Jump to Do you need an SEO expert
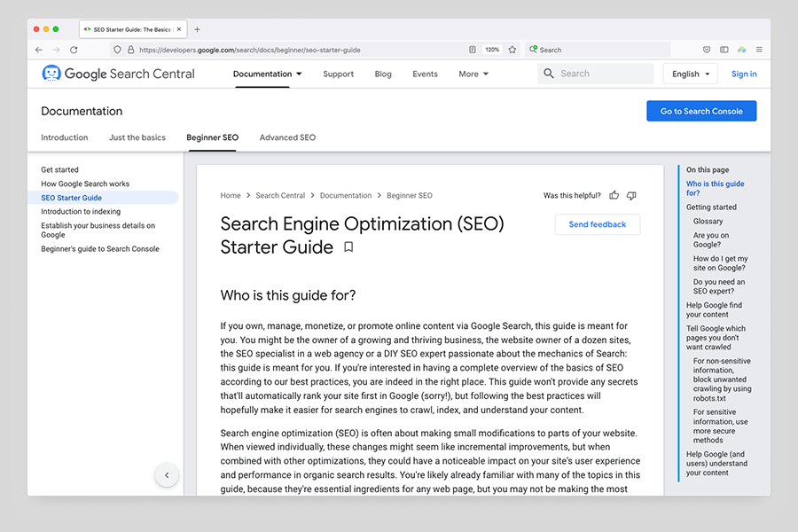798x532 pixels. coord(719,286)
